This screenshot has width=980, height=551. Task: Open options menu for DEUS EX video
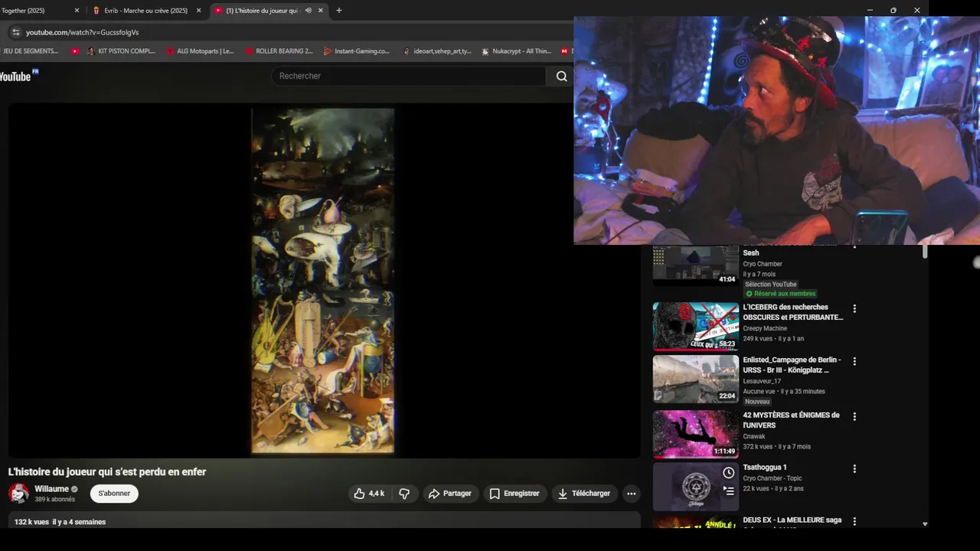point(854,522)
